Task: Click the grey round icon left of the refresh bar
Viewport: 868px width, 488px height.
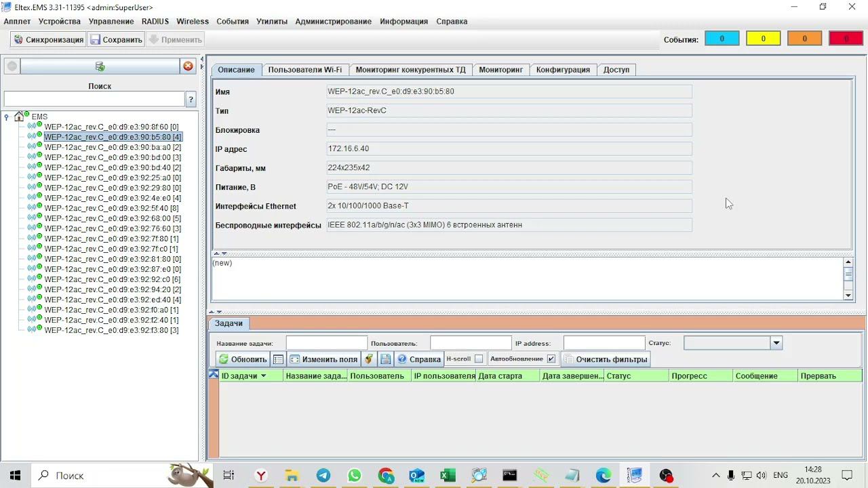Action: pyautogui.click(x=12, y=66)
